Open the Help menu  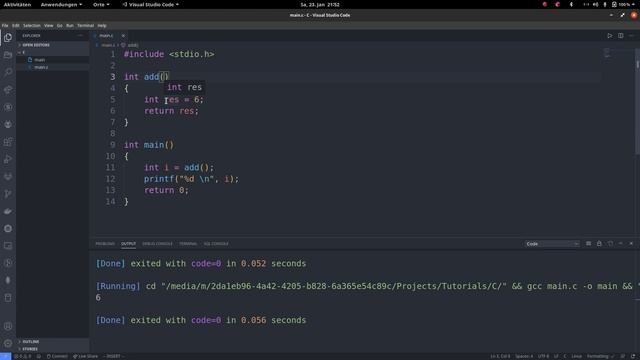pos(102,25)
